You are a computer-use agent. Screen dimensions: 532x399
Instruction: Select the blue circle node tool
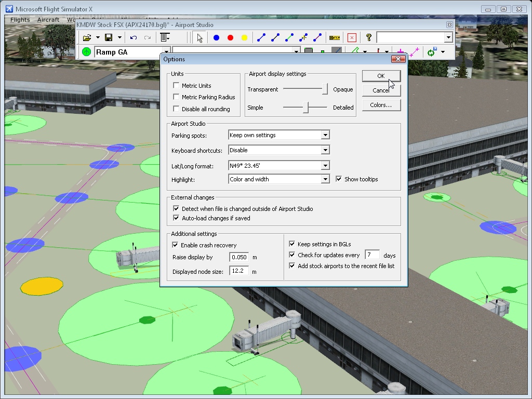216,37
